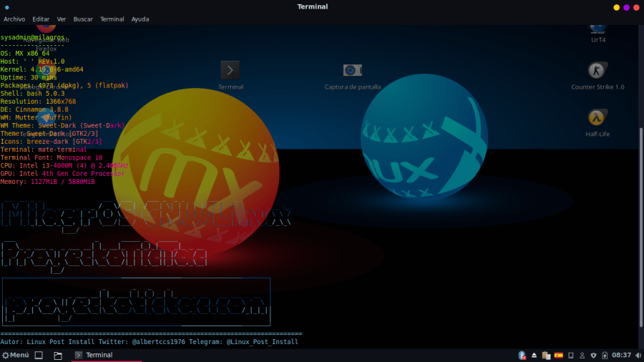This screenshot has height=362, width=644.
Task: Open the Terminal menu in menu bar
Action: coord(112,19)
